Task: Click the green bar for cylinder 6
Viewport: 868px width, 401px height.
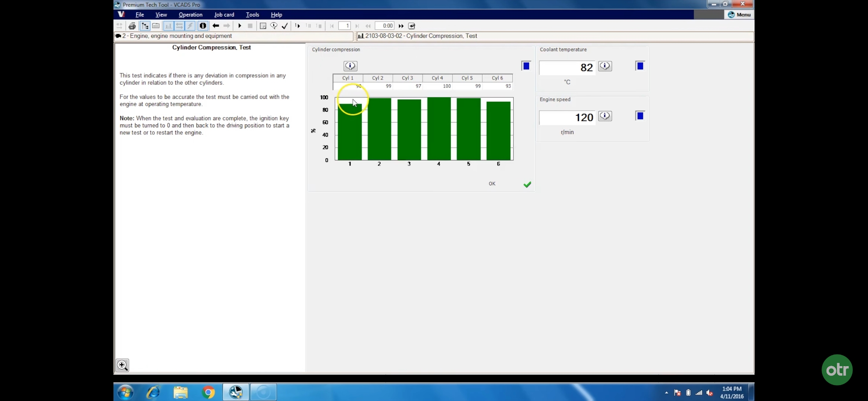Action: [x=499, y=131]
